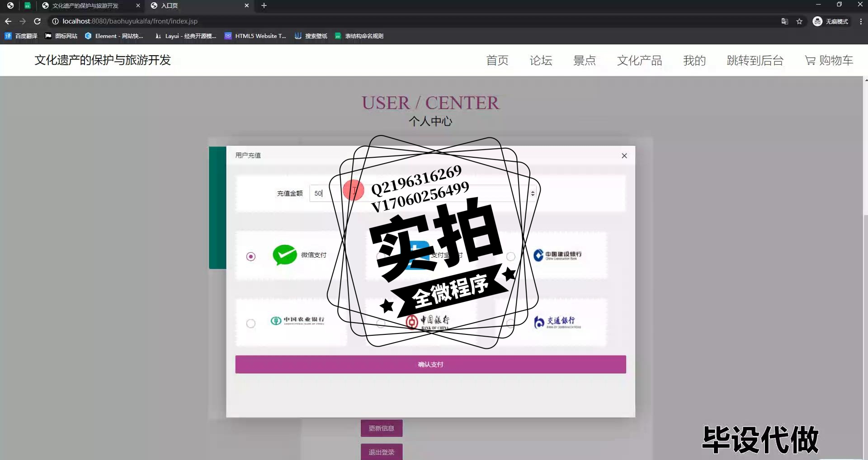Close the 用户充值 dialog

coord(624,155)
